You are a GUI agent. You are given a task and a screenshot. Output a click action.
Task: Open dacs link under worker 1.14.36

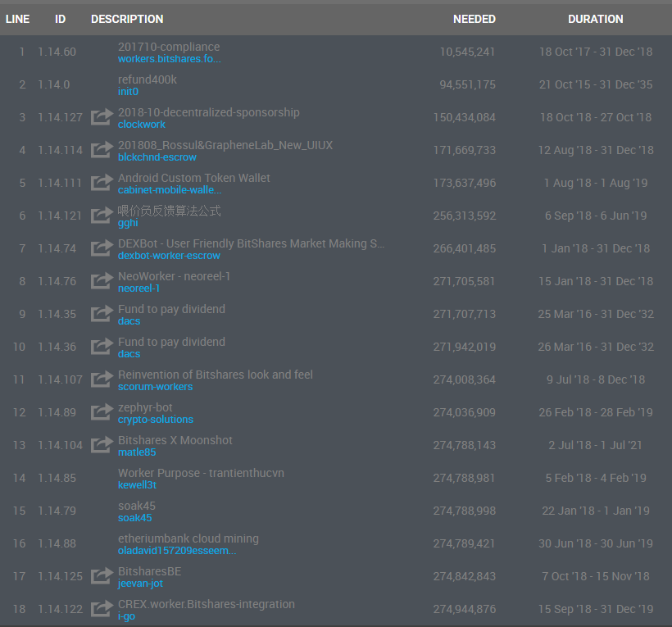pyautogui.click(x=129, y=354)
